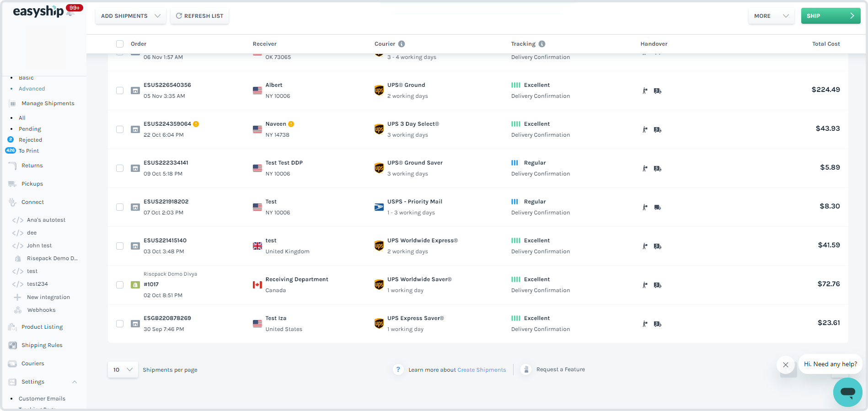
Task: Open Product Listing in the sidebar
Action: (x=42, y=327)
